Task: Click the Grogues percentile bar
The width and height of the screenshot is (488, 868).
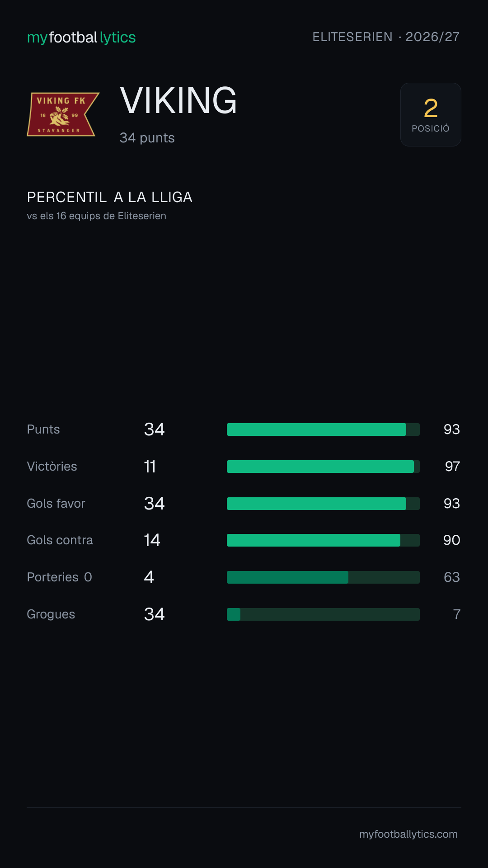Action: (x=323, y=614)
